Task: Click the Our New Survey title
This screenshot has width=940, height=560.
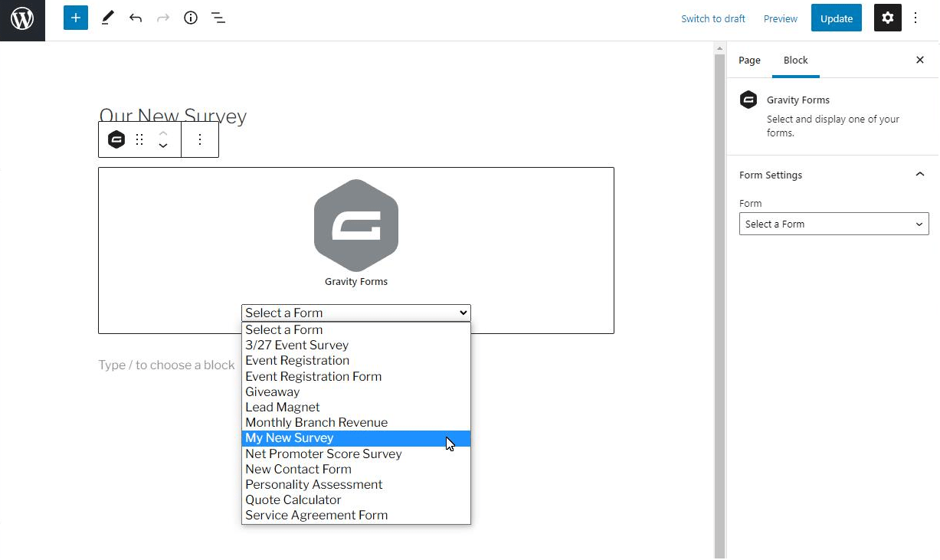Action: click(173, 116)
